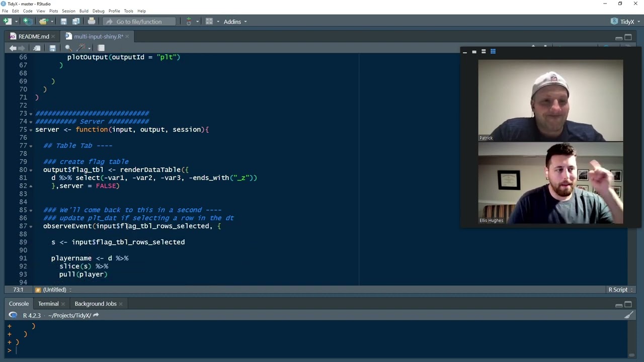This screenshot has height=362, width=644.
Task: Click the R 4.2.3 version label
Action: pyautogui.click(x=32, y=316)
